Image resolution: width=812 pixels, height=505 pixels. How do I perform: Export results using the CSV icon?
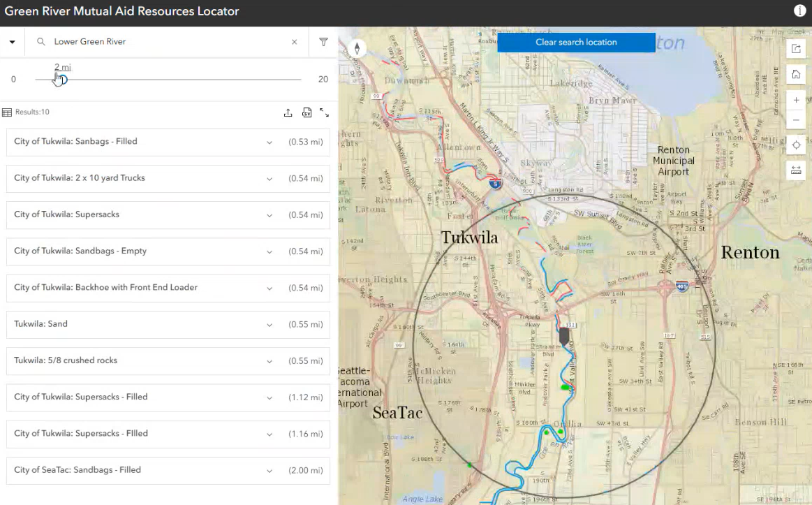coord(307,112)
